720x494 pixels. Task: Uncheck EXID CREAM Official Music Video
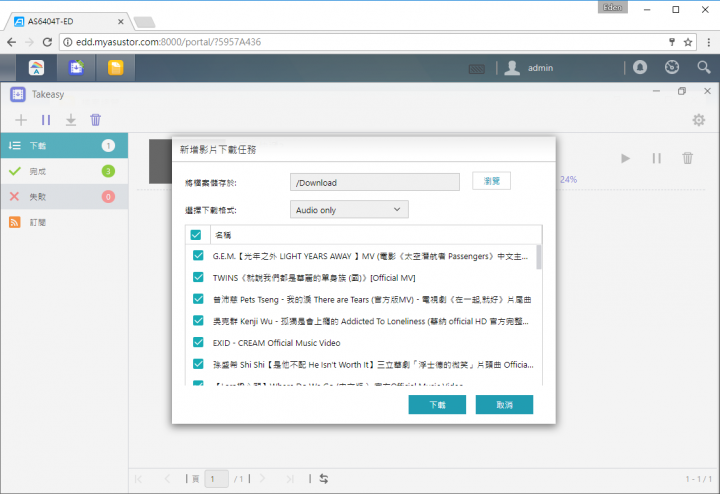click(x=198, y=342)
